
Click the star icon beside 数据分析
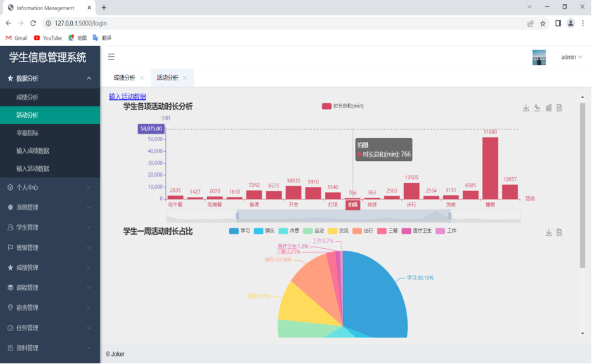coord(10,78)
